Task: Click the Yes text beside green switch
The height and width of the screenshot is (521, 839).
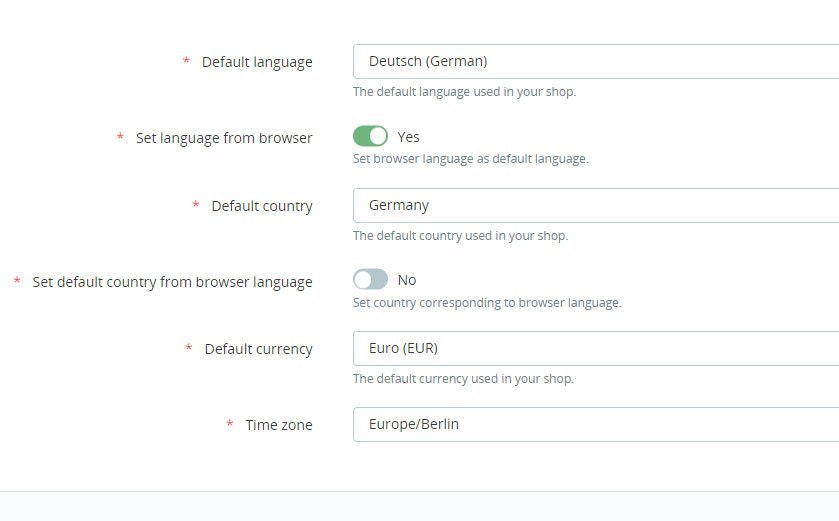Action: [408, 137]
